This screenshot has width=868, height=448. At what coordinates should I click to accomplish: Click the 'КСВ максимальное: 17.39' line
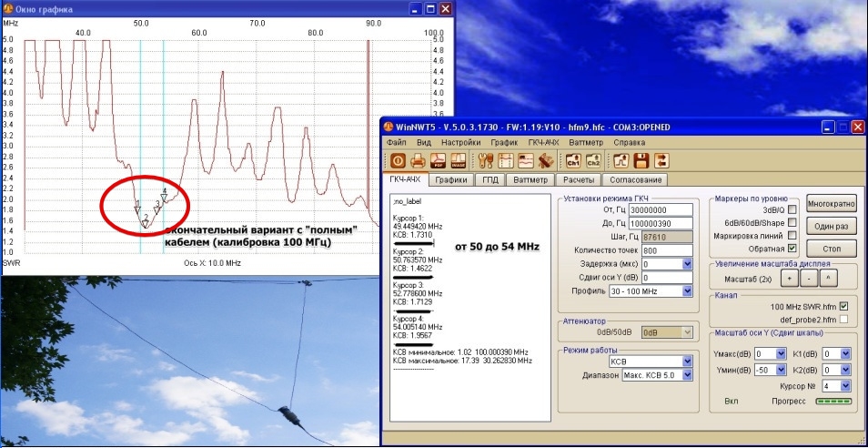462,361
